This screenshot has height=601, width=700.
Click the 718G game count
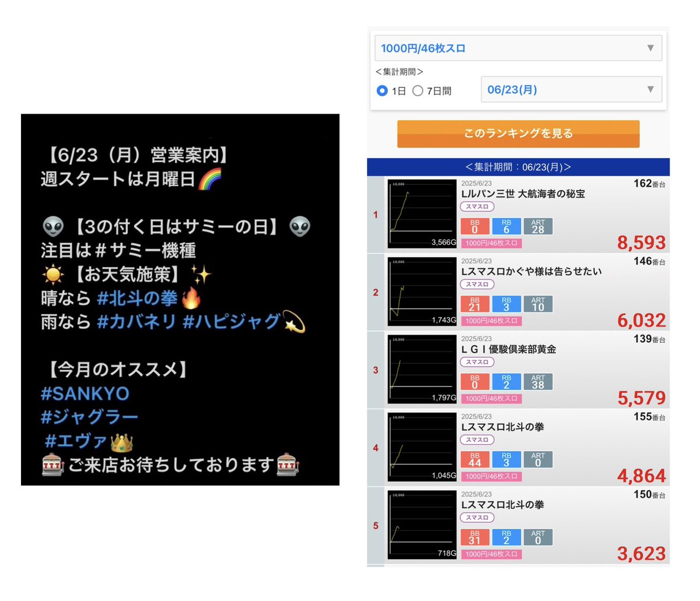coord(447,554)
